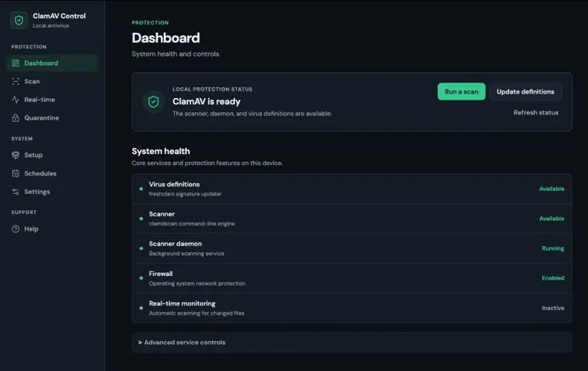This screenshot has width=588, height=371.
Task: Click the Running status label
Action: pos(553,248)
